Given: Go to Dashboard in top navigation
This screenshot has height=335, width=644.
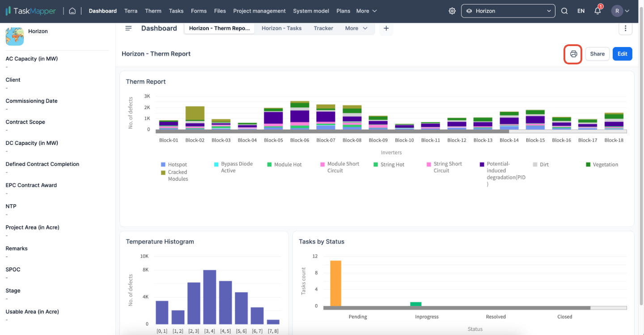Looking at the screenshot, I should (103, 11).
